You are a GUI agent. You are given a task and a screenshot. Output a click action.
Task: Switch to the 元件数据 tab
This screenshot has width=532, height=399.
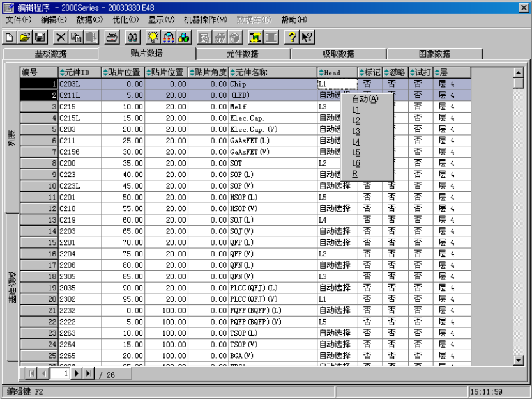click(243, 54)
